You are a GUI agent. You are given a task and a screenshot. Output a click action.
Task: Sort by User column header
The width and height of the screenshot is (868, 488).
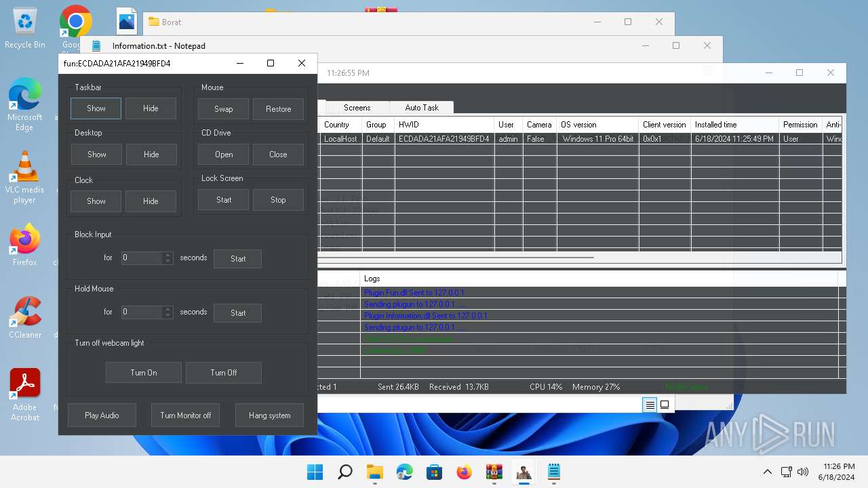(508, 125)
